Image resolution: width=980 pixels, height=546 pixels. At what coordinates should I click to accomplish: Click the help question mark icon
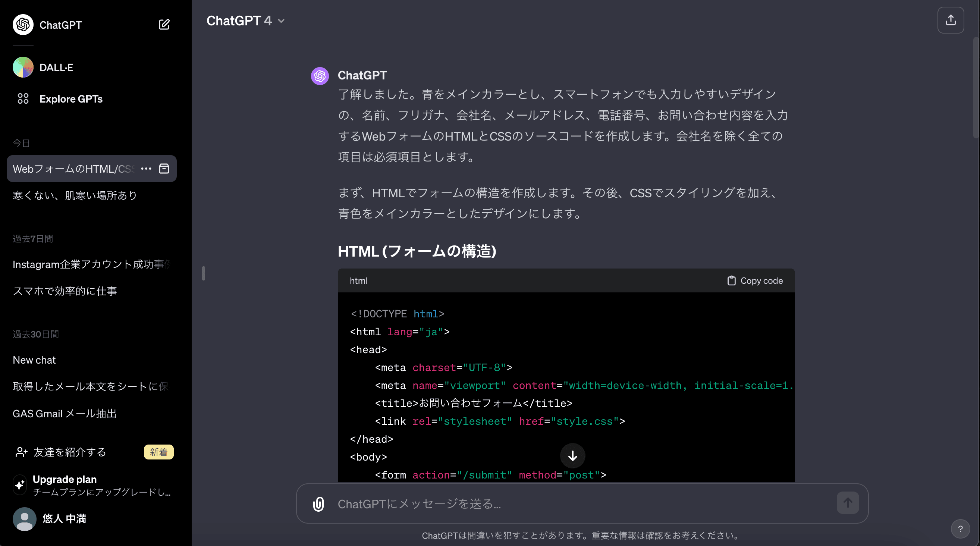960,529
